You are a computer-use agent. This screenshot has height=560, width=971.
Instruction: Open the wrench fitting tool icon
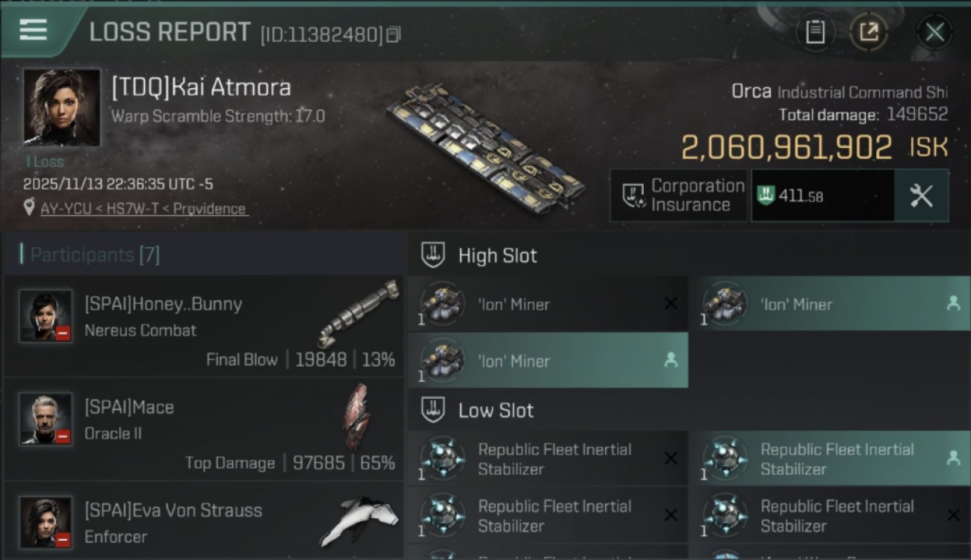(x=921, y=196)
